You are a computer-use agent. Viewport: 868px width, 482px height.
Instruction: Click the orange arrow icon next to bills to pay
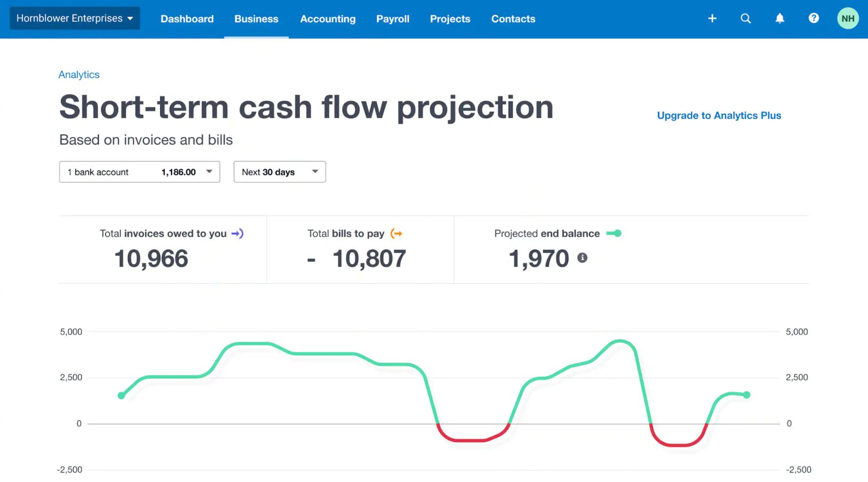point(396,233)
